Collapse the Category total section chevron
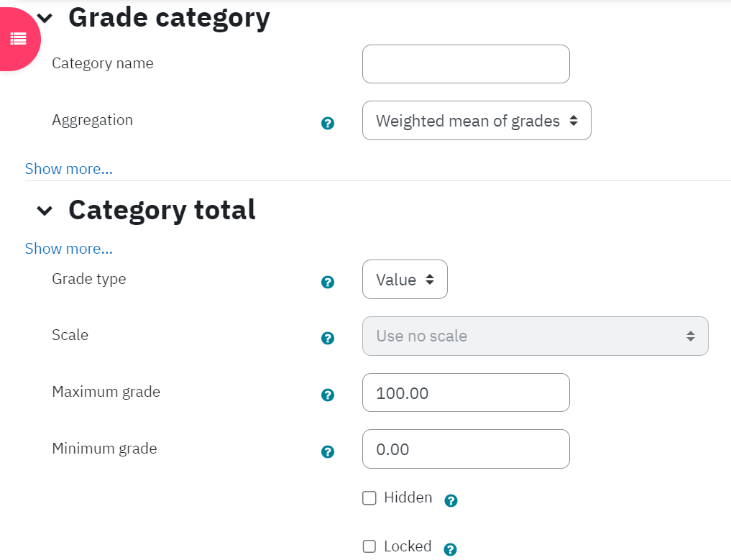The image size is (731, 560). coord(45,211)
